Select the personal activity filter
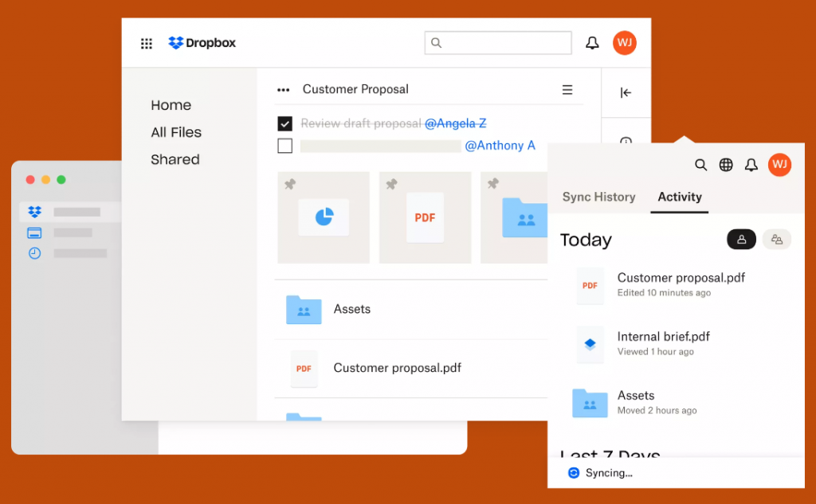 (x=741, y=239)
